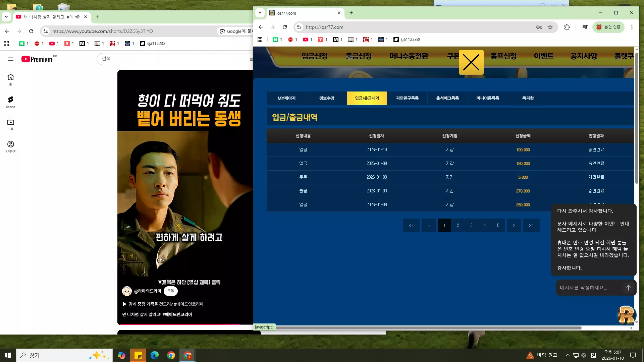Switch to the MY페이지 tab

coord(286,98)
